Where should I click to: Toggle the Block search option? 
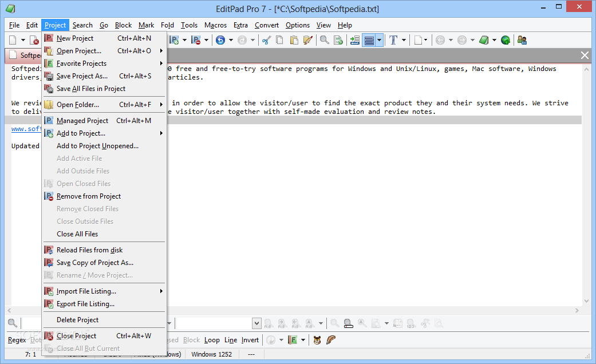point(191,340)
